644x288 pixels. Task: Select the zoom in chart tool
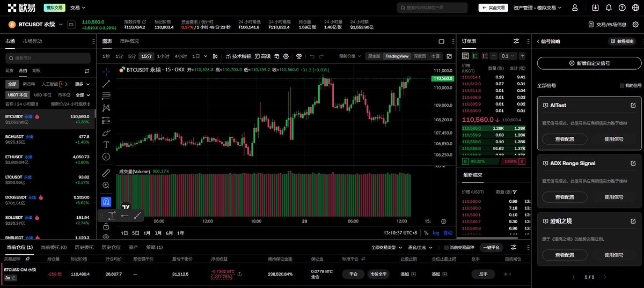(x=106, y=185)
